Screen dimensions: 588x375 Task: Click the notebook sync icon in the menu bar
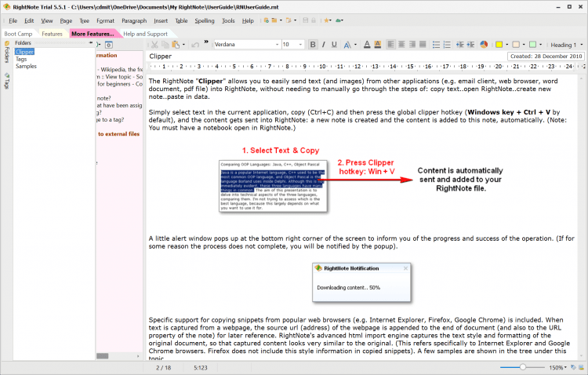coord(266,20)
